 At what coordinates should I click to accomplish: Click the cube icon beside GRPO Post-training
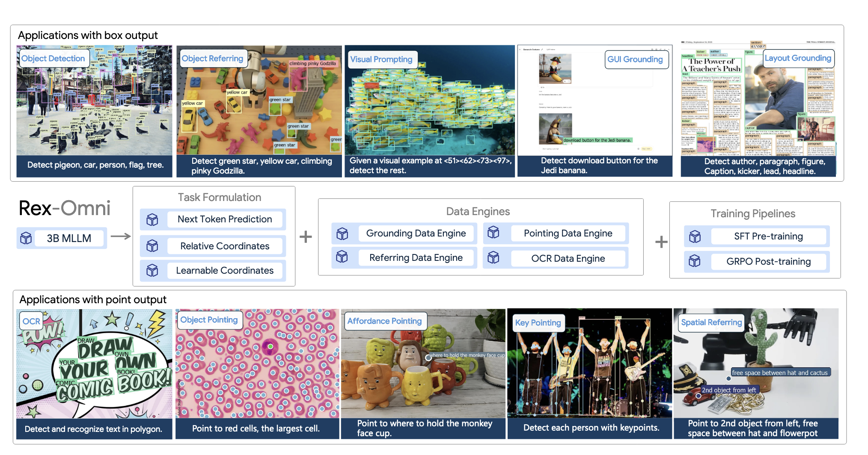(695, 261)
